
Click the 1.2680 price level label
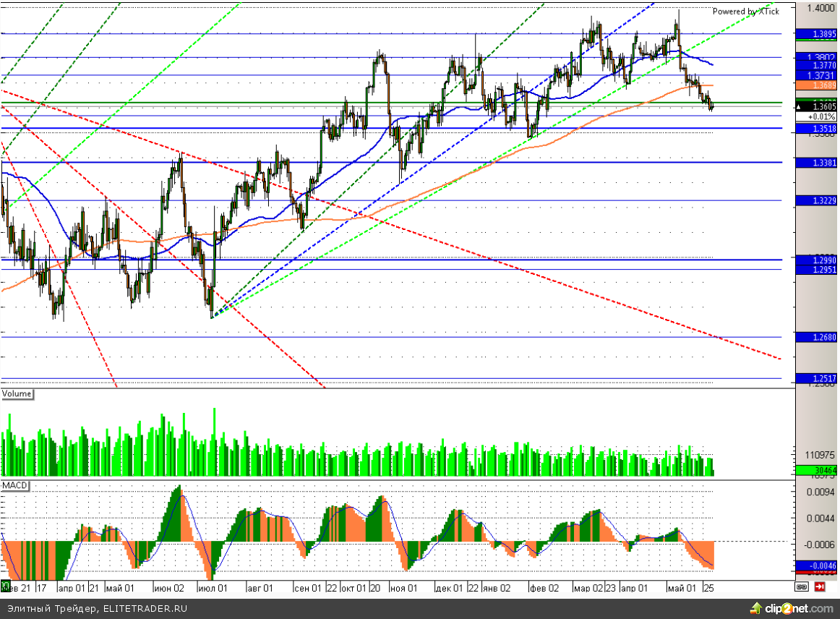click(x=816, y=338)
